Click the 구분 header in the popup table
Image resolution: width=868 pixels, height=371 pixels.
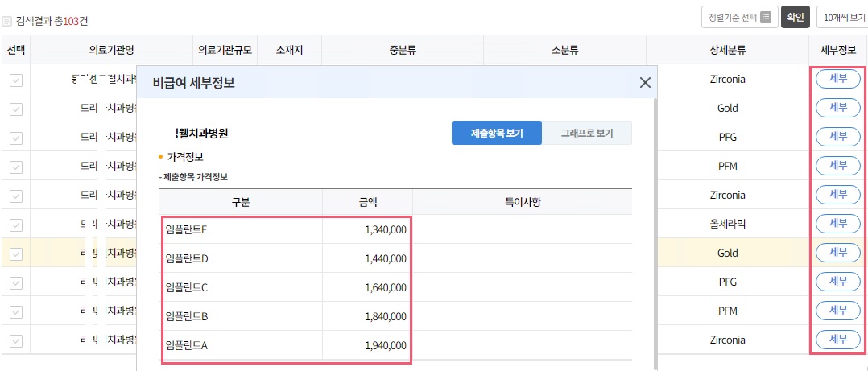(241, 202)
